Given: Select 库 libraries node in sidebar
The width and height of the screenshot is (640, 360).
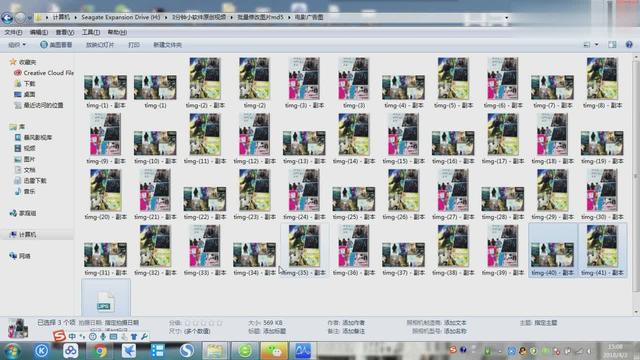Looking at the screenshot, I should (18, 127).
